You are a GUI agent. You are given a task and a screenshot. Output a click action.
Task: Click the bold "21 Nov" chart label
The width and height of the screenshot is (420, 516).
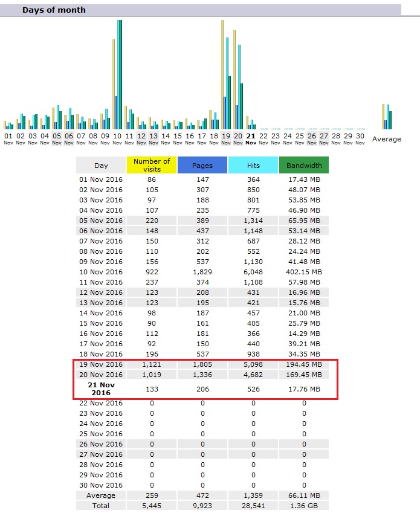[251, 138]
